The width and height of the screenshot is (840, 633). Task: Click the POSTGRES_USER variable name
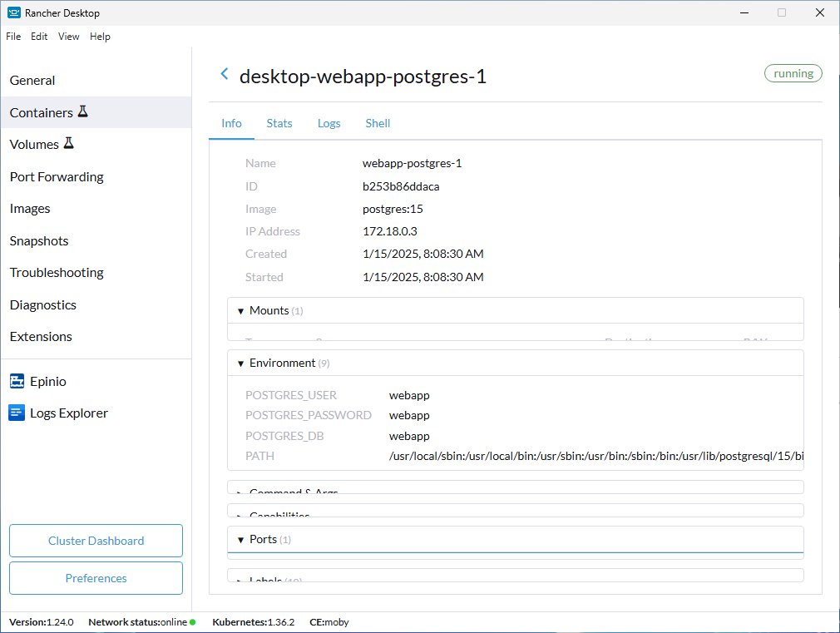coord(291,396)
